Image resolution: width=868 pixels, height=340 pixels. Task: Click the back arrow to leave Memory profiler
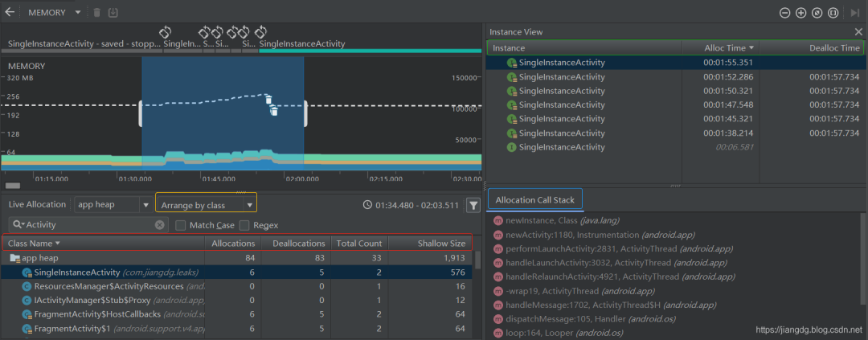coord(10,12)
